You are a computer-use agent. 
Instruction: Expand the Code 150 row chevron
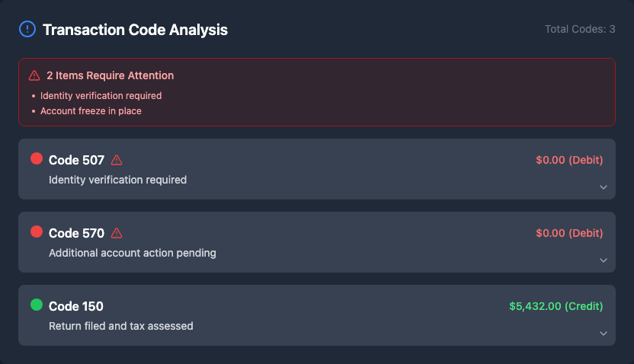point(603,334)
